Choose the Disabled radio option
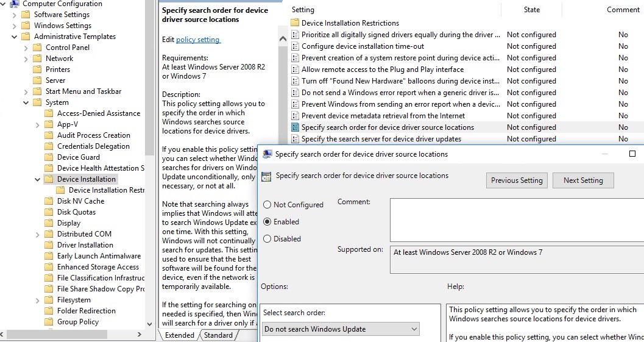 [267, 239]
